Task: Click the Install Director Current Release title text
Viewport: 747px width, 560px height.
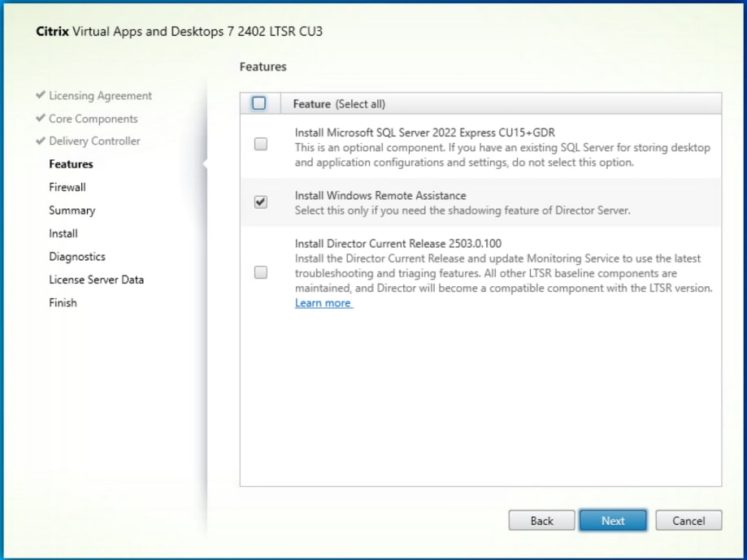Action: 397,244
